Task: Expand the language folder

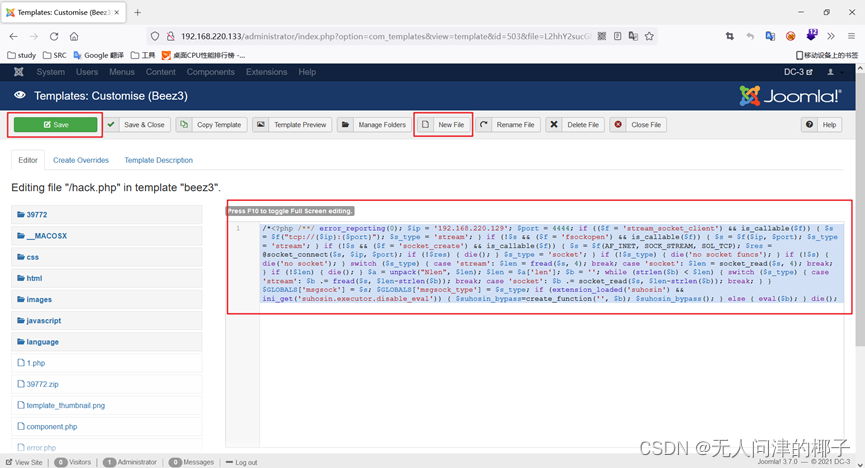Action: coord(106,342)
